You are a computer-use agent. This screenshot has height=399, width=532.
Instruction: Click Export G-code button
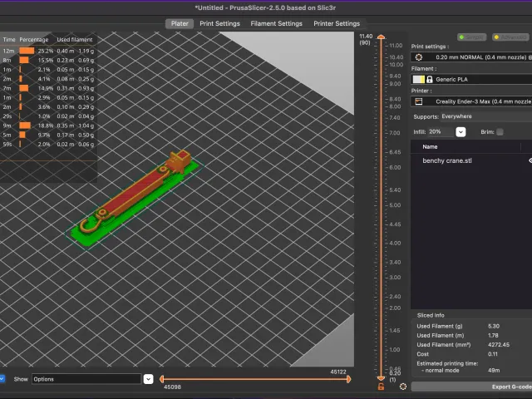point(471,387)
